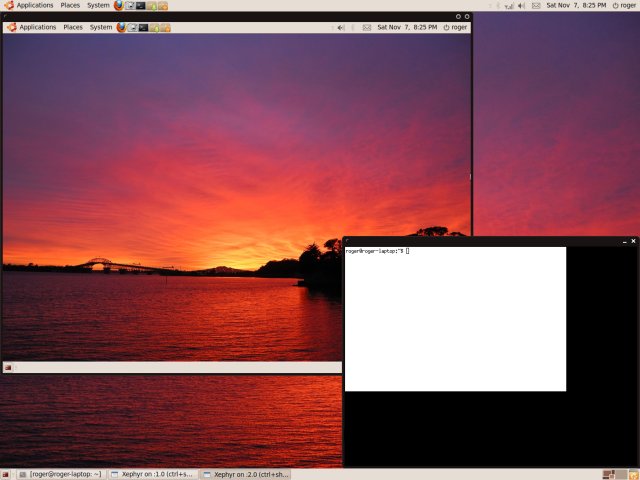
Task: Switch to the Xephyr on :2.0 taskbar button
Action: tap(245, 474)
